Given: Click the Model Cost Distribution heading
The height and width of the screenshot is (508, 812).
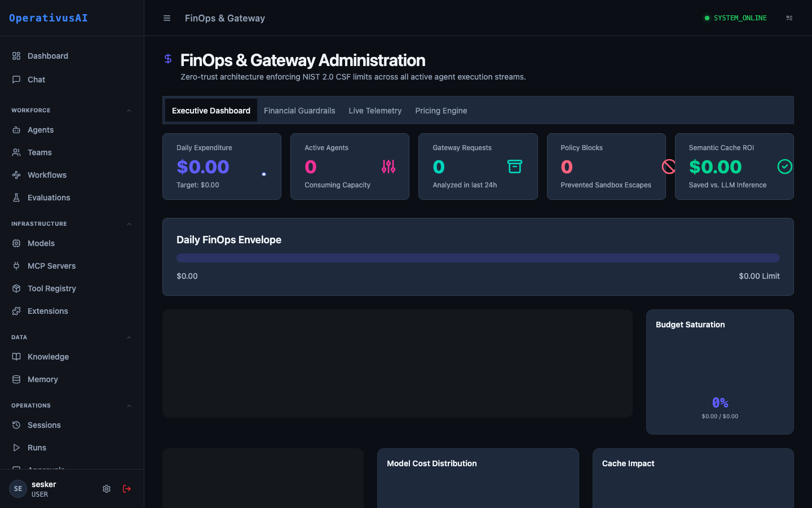Looking at the screenshot, I should point(432,463).
